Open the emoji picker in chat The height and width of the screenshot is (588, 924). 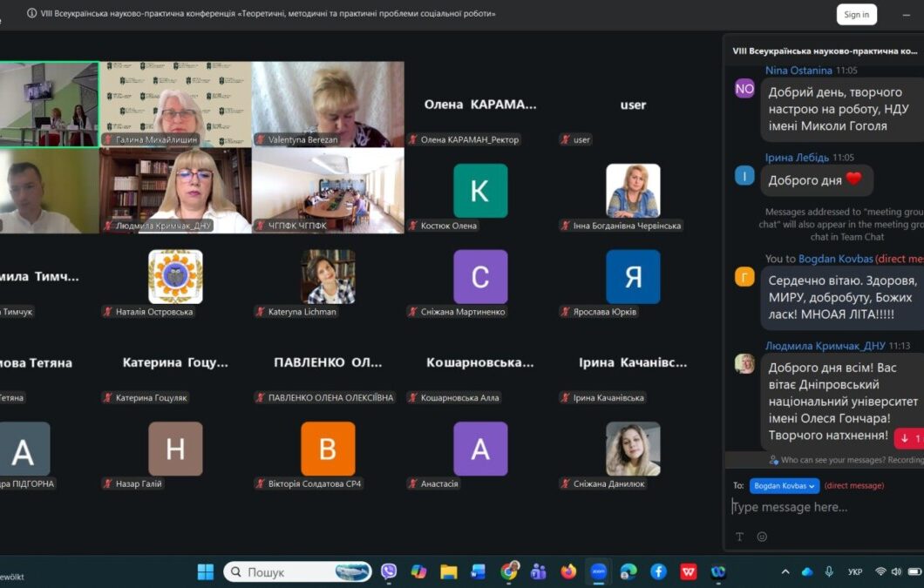pos(762,537)
